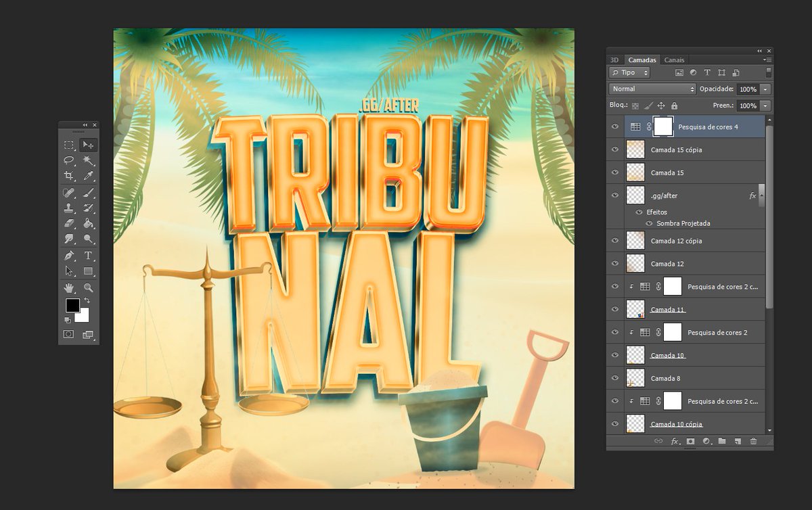Click the background white color swatch

point(84,317)
